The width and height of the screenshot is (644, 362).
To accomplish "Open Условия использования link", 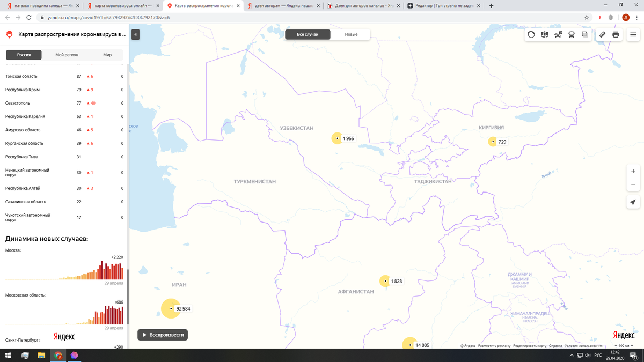I will click(x=583, y=346).
